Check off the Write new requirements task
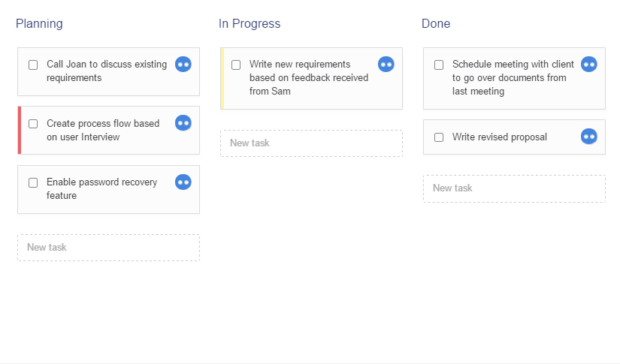Viewport: 620px width, 364px height. point(236,65)
